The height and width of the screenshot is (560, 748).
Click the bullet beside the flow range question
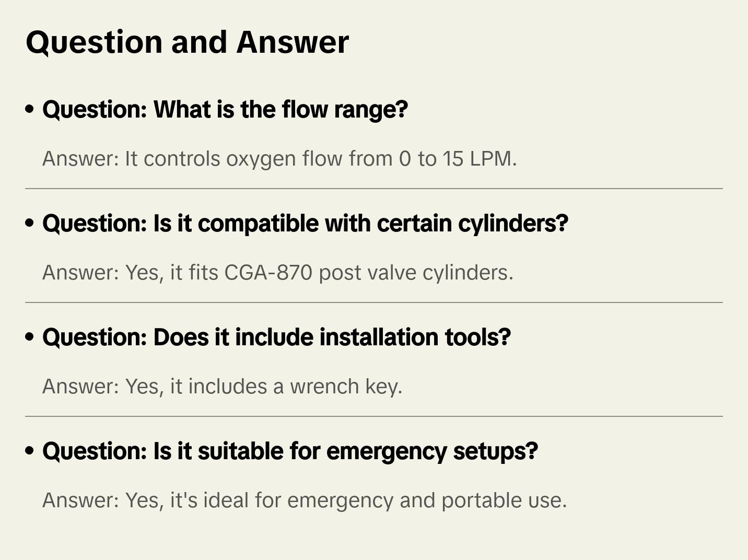coord(30,110)
